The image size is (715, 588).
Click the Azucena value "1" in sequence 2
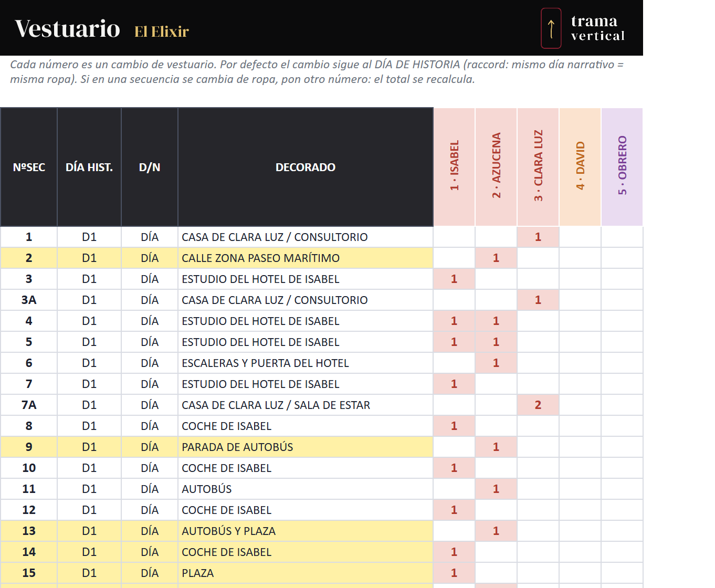pyautogui.click(x=496, y=258)
